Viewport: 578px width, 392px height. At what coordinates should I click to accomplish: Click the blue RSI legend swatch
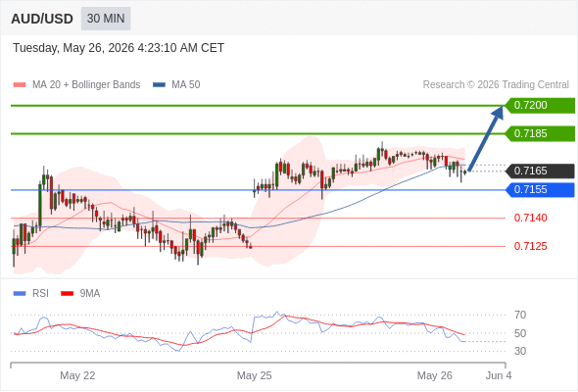pyautogui.click(x=20, y=294)
